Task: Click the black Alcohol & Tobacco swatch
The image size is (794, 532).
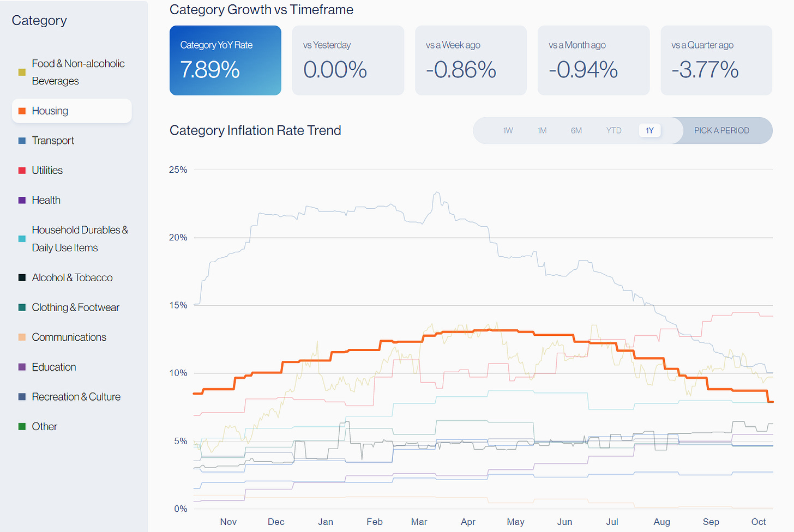Action: pyautogui.click(x=22, y=277)
